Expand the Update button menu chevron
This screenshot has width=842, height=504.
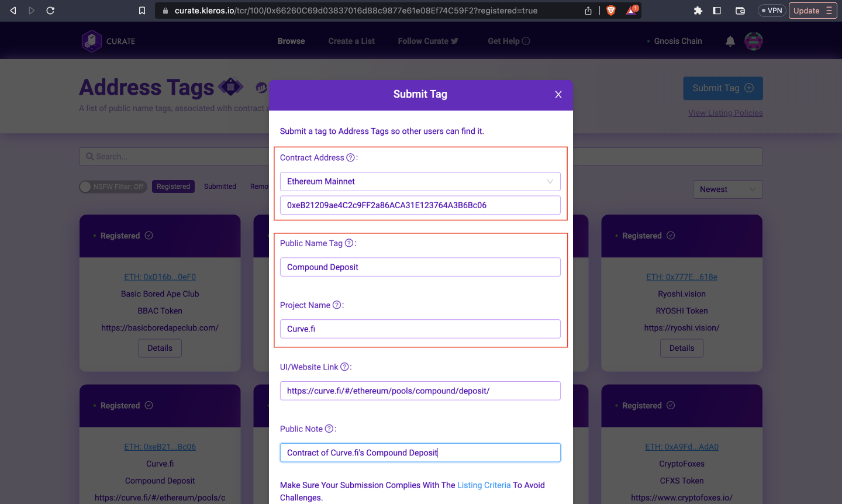point(830,10)
